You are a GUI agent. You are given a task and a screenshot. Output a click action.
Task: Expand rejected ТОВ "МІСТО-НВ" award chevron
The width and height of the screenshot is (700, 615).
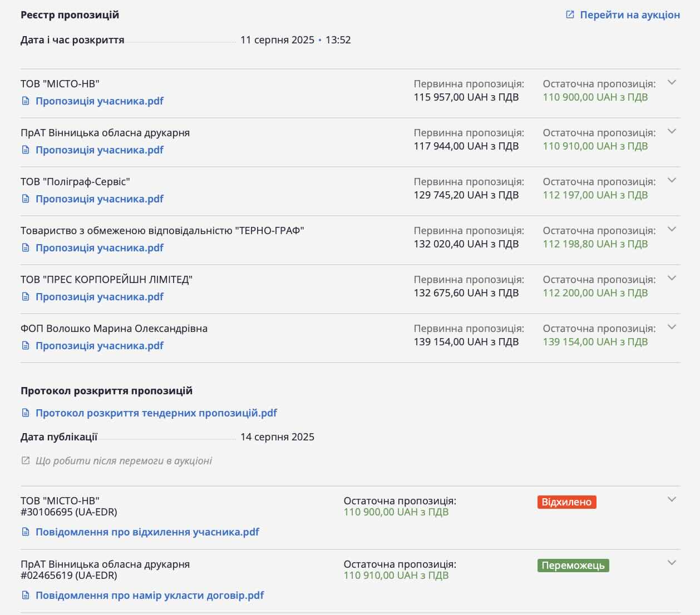672,499
